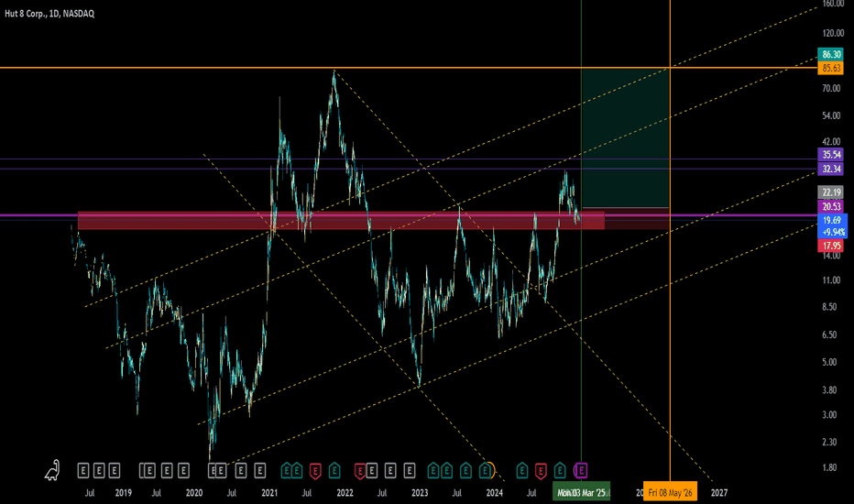Click the 1.80 price axis value
The width and height of the screenshot is (854, 504).
[829, 467]
